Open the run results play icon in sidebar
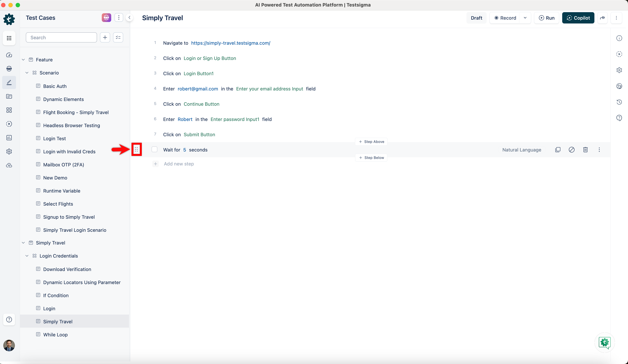628x364 pixels. pyautogui.click(x=9, y=124)
